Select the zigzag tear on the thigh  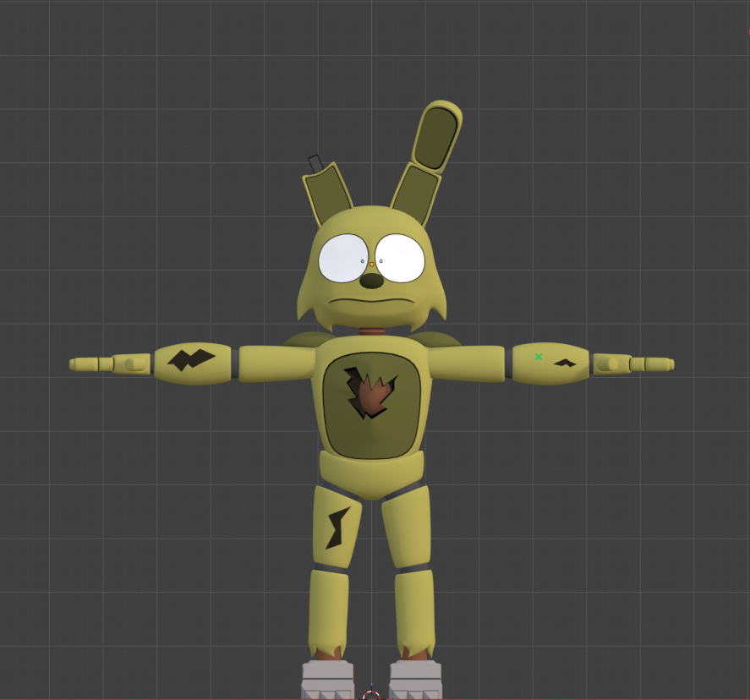point(337,528)
